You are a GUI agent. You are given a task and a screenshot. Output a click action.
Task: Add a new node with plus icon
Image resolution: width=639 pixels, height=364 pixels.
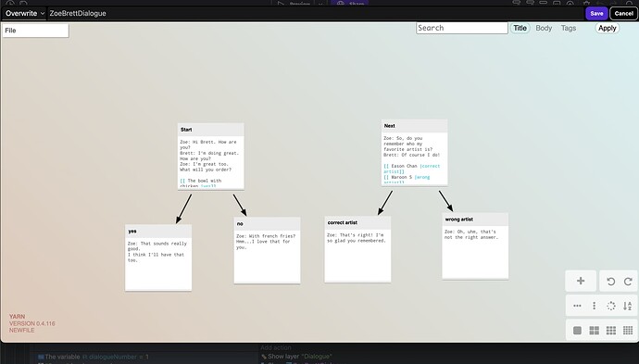[581, 281]
